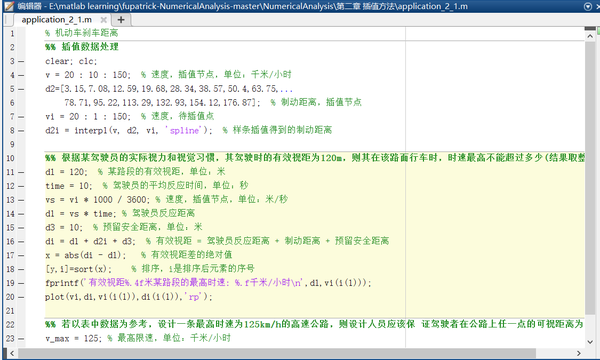
Task: Toggle breakpoint dash on line 13
Action: point(21,200)
